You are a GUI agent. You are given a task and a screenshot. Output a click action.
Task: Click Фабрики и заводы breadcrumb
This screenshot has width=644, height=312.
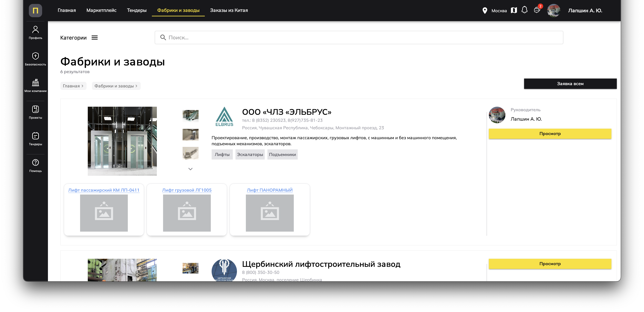116,86
